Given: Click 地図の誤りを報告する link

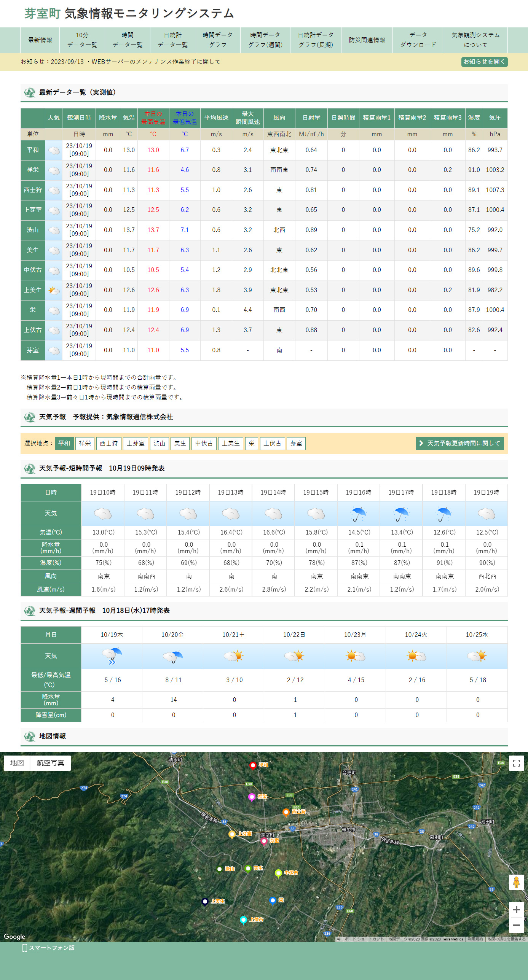Looking at the screenshot, I should coord(506,939).
